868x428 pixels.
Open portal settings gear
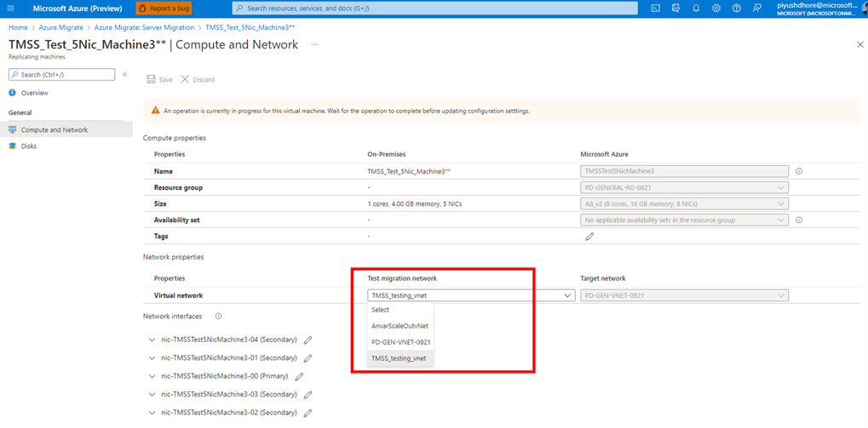(716, 9)
